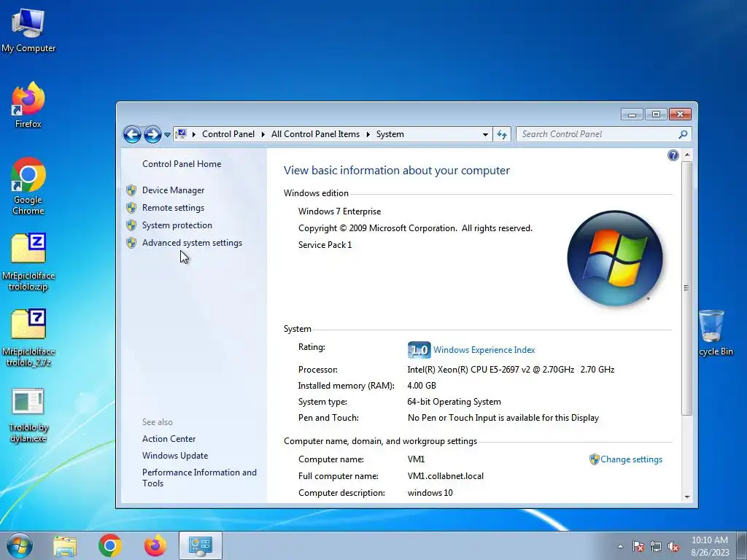Click the search magnifier icon
The image size is (747, 560).
click(683, 134)
